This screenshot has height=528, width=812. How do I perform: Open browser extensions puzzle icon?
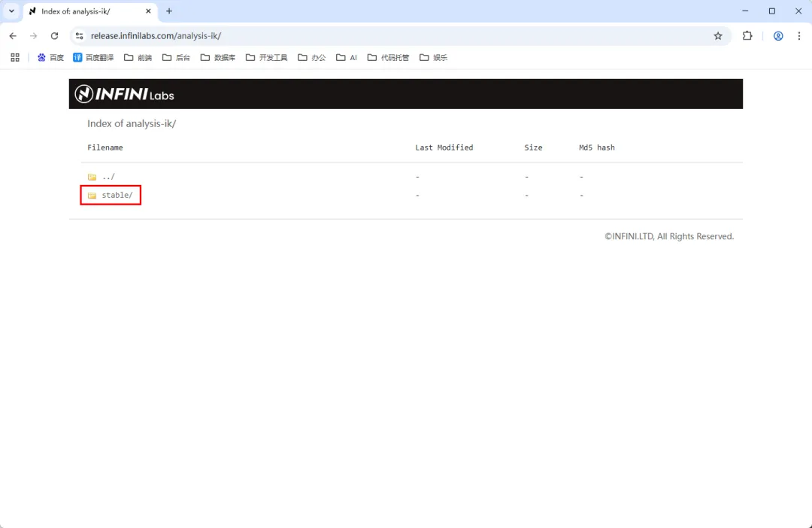coord(747,36)
